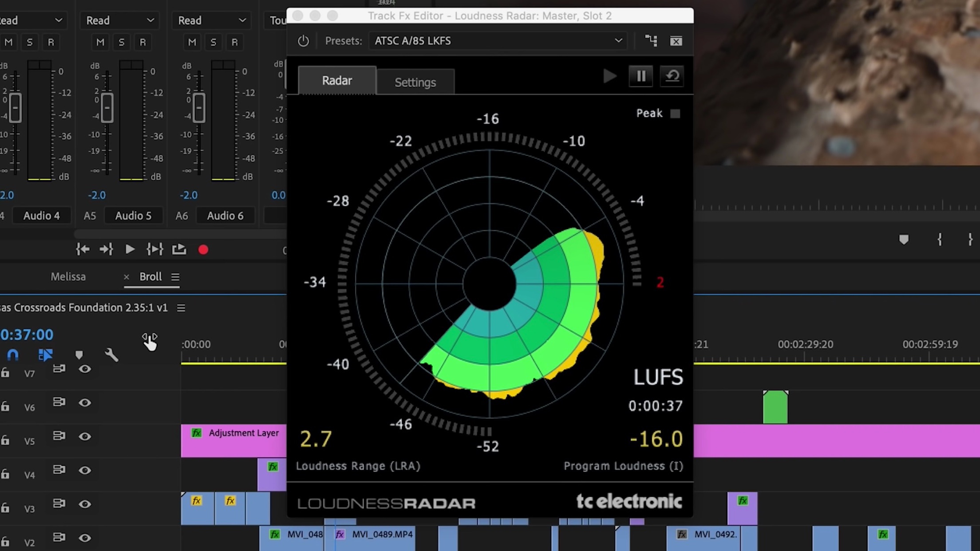Mute Audio 4 track in the mixer

click(x=8, y=42)
